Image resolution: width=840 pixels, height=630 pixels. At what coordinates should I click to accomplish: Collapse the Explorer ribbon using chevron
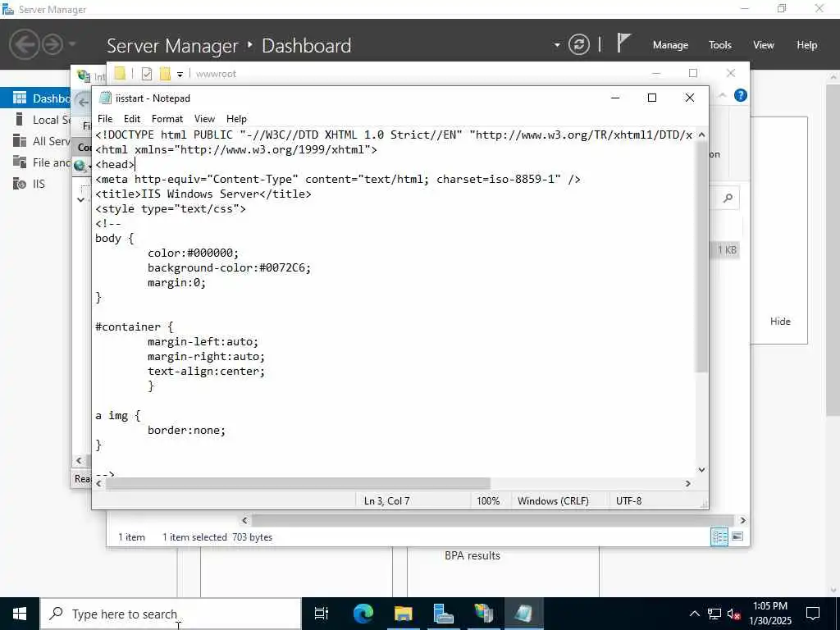coord(722,95)
